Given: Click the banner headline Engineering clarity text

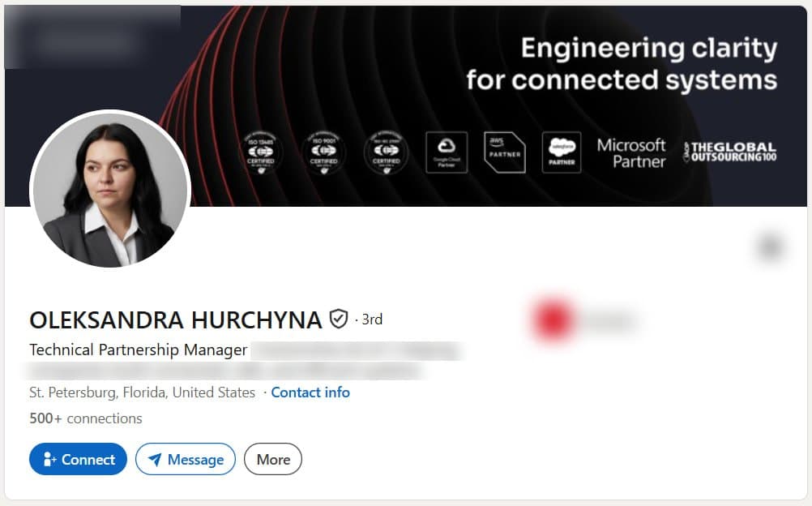Looking at the screenshot, I should pyautogui.click(x=622, y=64).
